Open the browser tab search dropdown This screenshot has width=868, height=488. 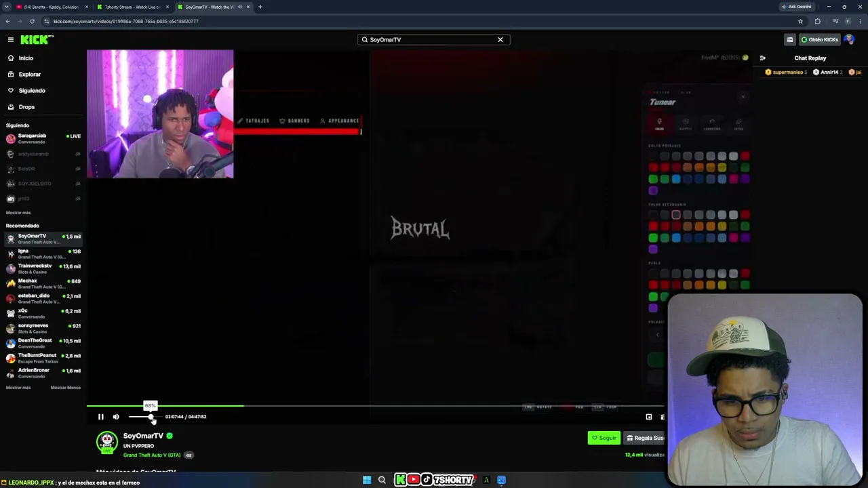point(6,7)
